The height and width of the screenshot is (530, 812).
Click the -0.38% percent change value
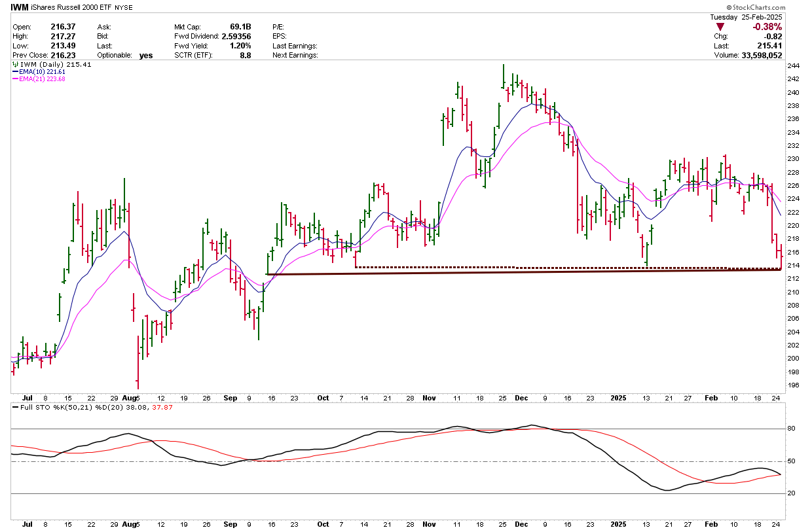coord(767,27)
